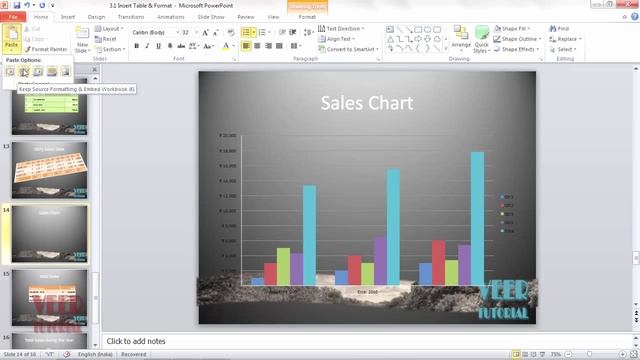
Task: Align paragraph text to the right
Action: 268,46
